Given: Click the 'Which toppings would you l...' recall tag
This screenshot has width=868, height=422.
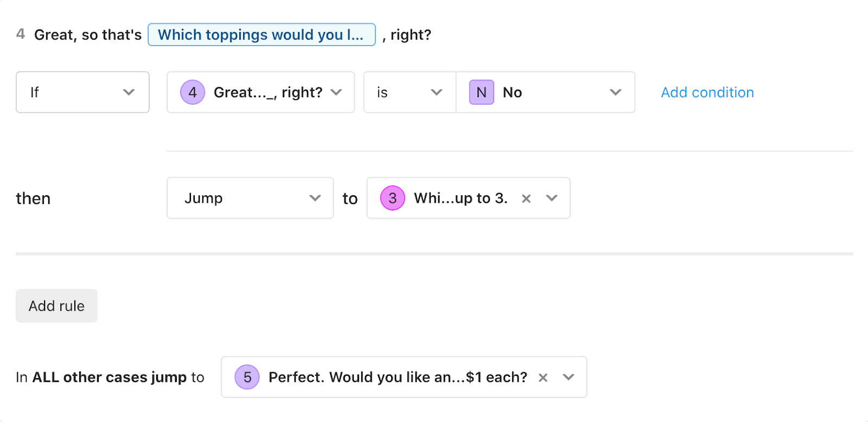Looking at the screenshot, I should click(261, 35).
